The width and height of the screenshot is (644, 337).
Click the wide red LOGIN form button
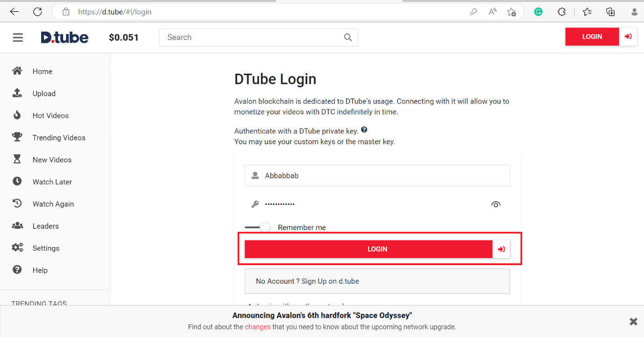coord(369,249)
